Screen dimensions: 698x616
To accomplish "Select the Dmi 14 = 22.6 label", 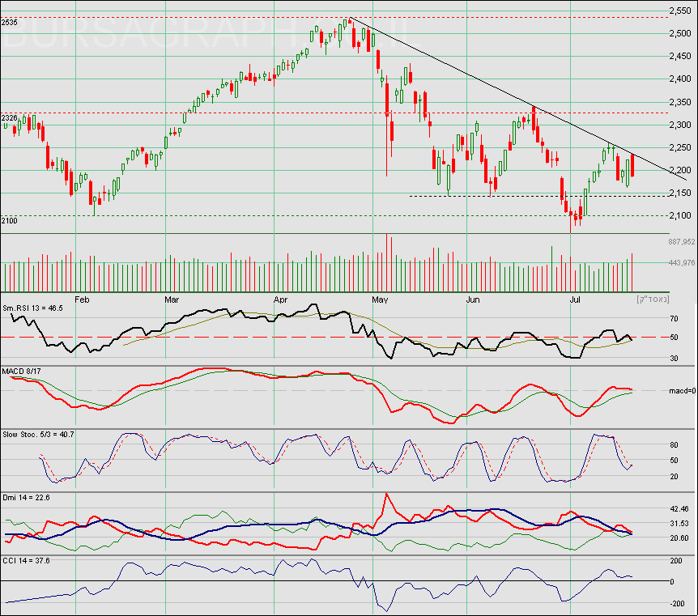I will 26,498.
